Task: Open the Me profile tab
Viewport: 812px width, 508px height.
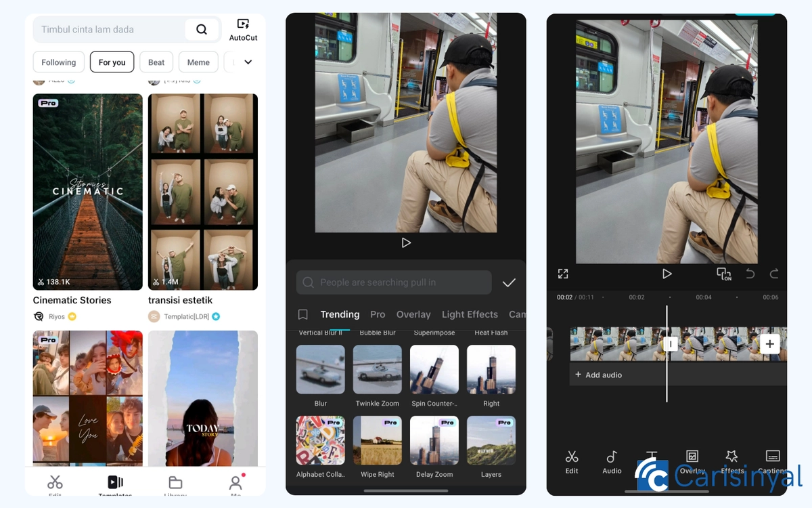Action: click(235, 485)
